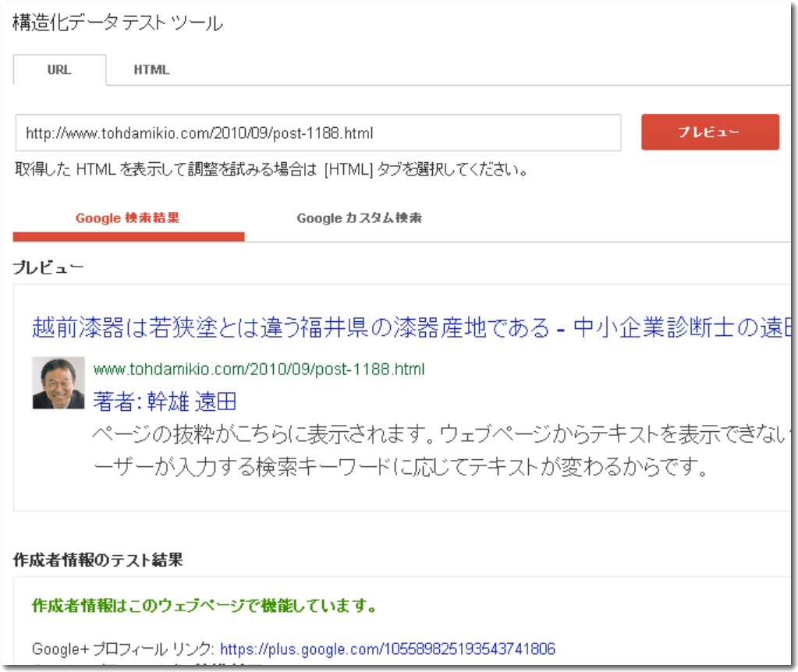Click the red プレビュー button
798x672 pixels.
[710, 132]
